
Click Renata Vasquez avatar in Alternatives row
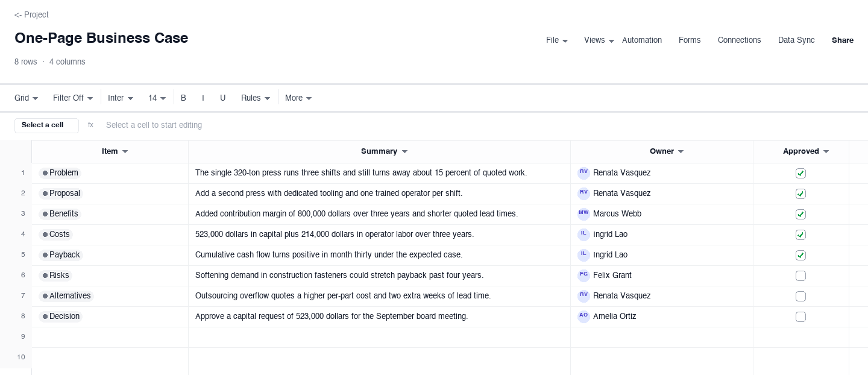tap(583, 296)
